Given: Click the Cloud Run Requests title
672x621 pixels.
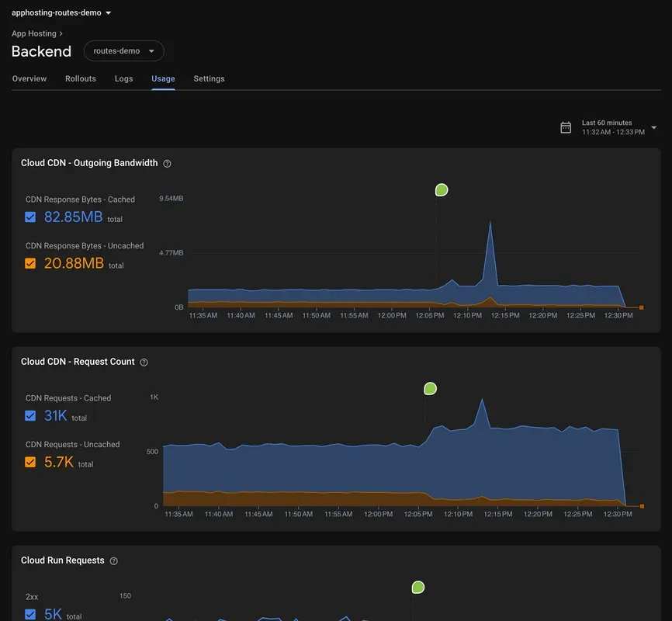Looking at the screenshot, I should (x=63, y=560).
